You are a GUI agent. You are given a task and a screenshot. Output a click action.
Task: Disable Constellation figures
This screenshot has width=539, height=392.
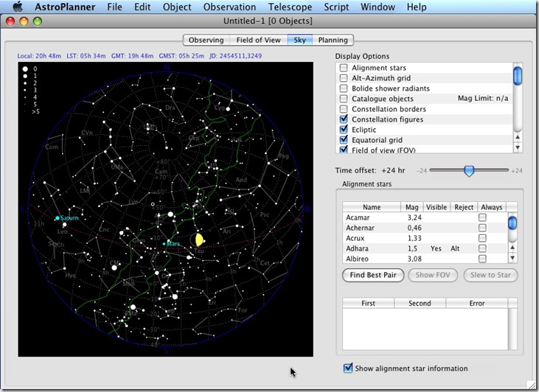click(344, 119)
